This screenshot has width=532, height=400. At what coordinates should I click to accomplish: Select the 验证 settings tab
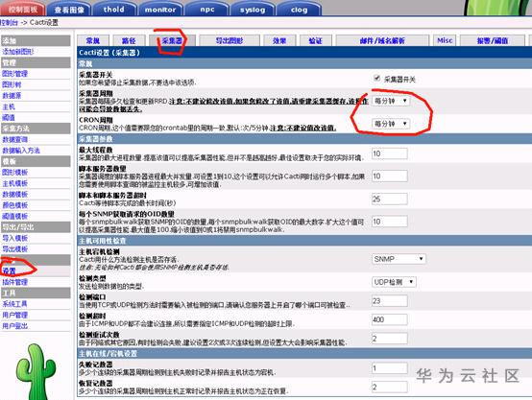(316, 40)
